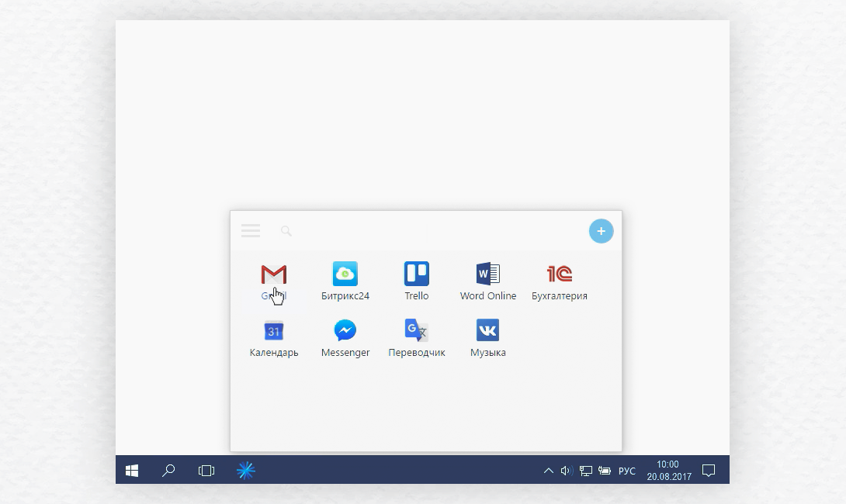Open the Календарь app icon
846x504 pixels.
click(273, 330)
